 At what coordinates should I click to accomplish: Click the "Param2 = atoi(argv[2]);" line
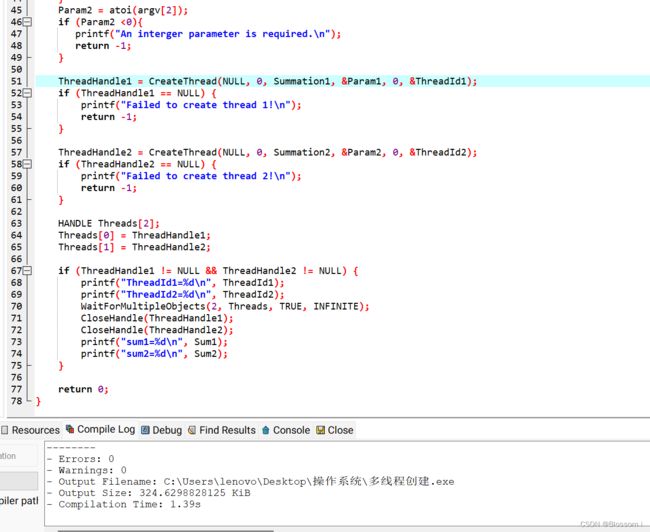pos(123,10)
